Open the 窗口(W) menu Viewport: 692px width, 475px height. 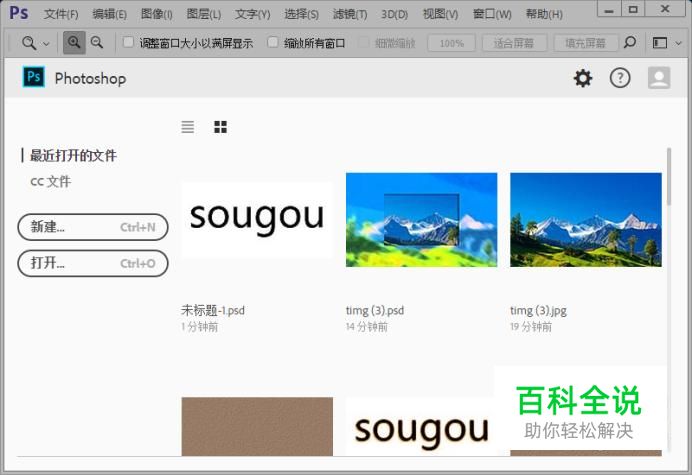[492, 14]
